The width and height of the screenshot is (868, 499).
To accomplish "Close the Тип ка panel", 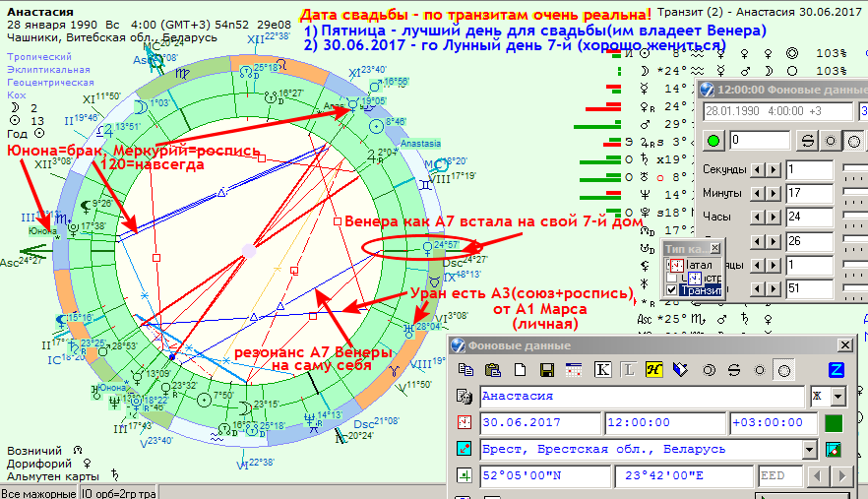I will (714, 248).
